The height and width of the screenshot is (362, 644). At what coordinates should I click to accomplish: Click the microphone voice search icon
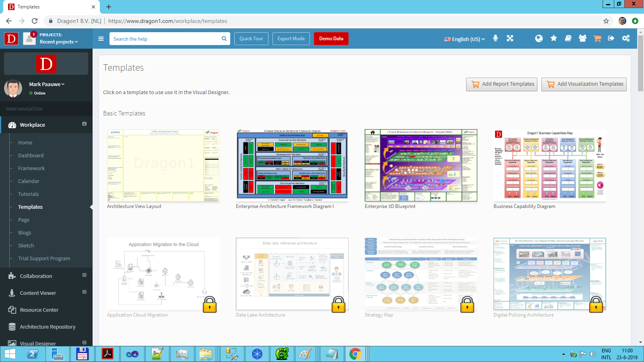point(495,38)
